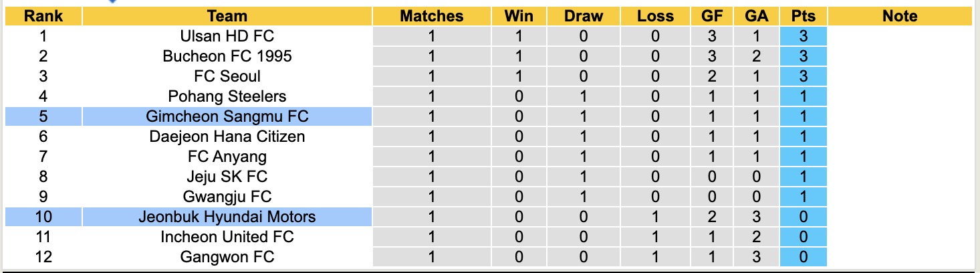Click the Incheon United FC team

coord(227,237)
